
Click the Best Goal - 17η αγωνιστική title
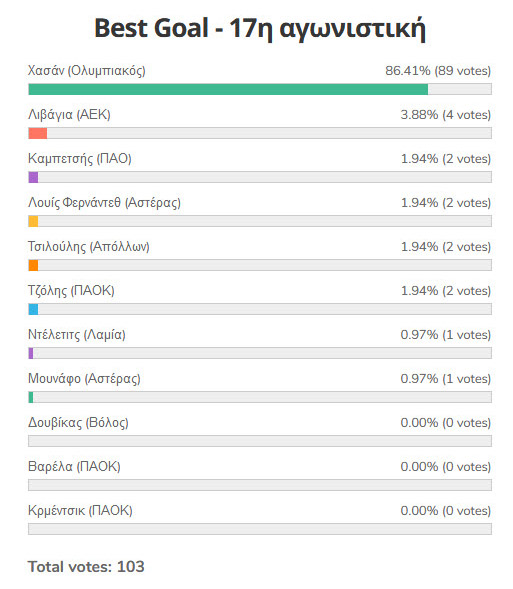pyautogui.click(x=260, y=29)
